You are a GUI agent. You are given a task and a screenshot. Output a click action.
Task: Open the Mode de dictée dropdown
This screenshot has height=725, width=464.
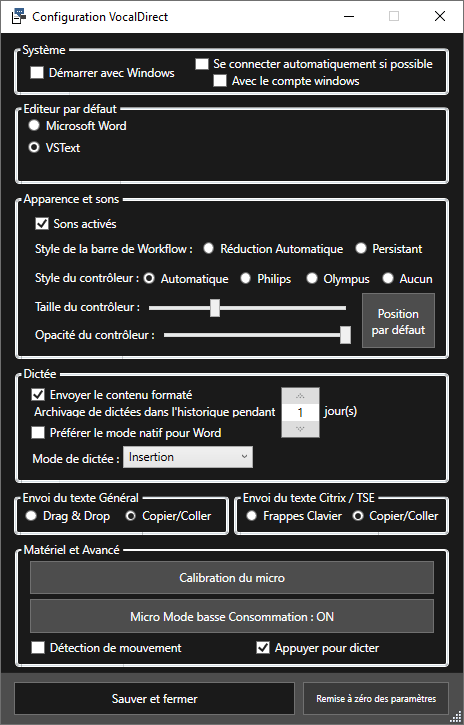click(x=188, y=457)
